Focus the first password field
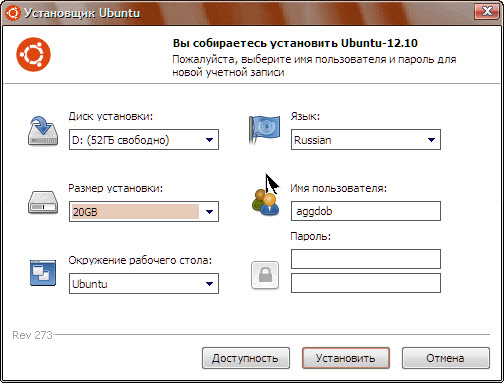 click(x=366, y=259)
